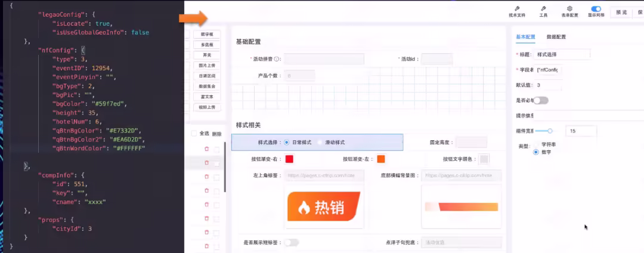
Task: Switch to the 基本配置 tab
Action: (526, 36)
